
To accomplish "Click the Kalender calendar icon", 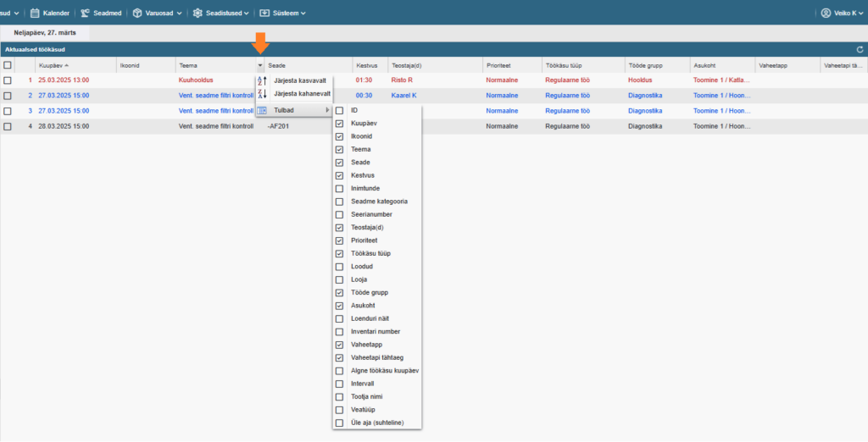I will (x=35, y=13).
